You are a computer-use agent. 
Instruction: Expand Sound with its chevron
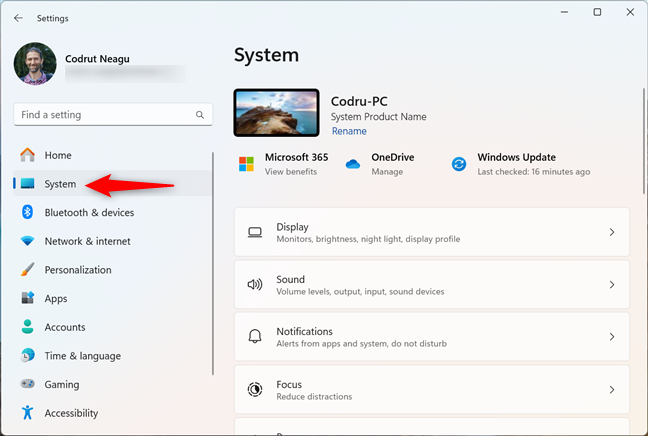(x=612, y=285)
